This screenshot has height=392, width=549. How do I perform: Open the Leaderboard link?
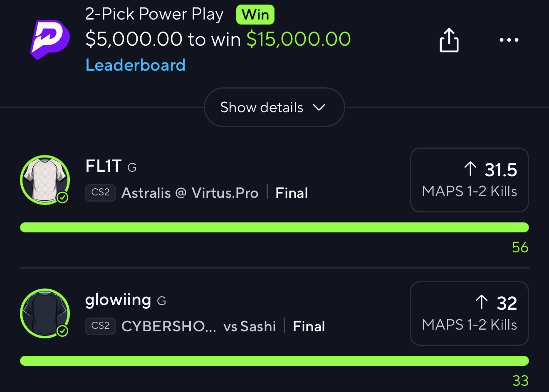pyautogui.click(x=136, y=65)
